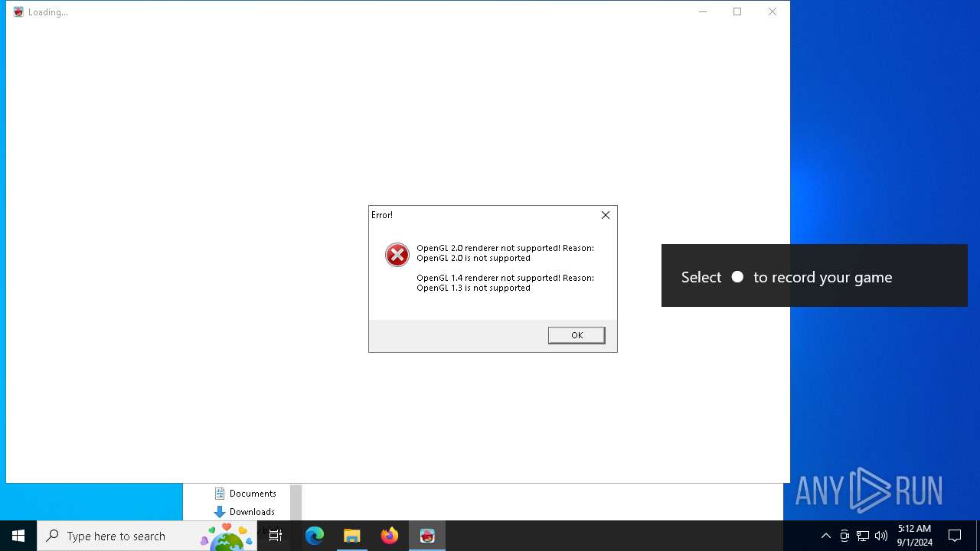This screenshot has width=980, height=551.
Task: Click the OpenGL 1.4 renderer error text
Action: click(x=505, y=282)
